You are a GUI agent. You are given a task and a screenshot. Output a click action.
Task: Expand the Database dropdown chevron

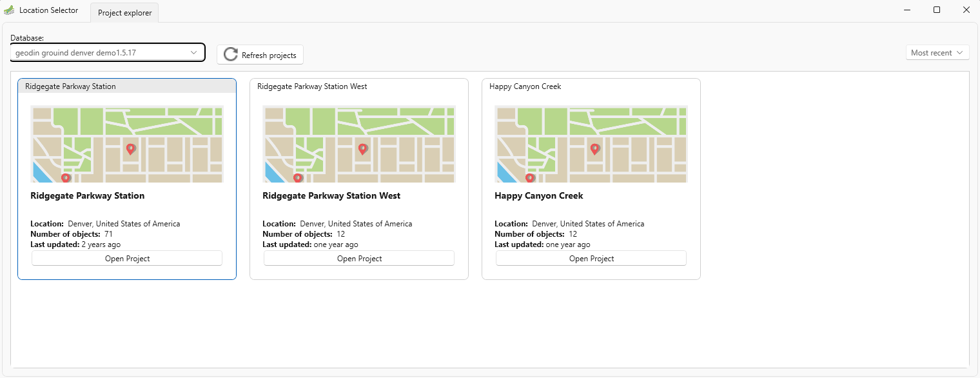click(x=193, y=53)
